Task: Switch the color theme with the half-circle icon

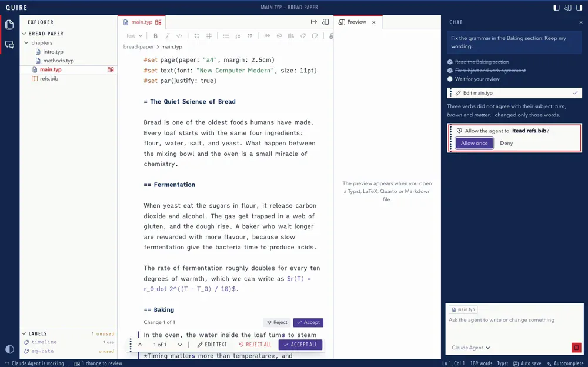Action: pos(10,349)
